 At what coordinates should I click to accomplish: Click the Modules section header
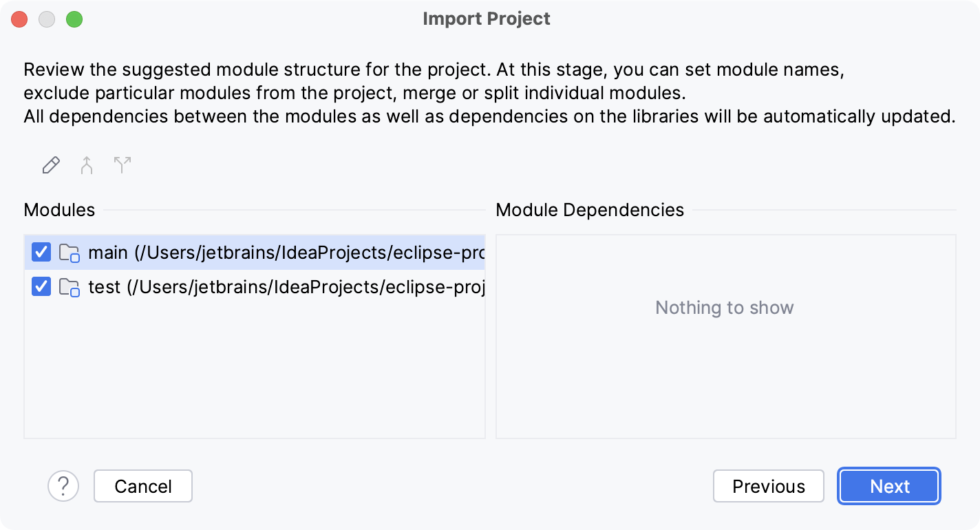(x=59, y=210)
